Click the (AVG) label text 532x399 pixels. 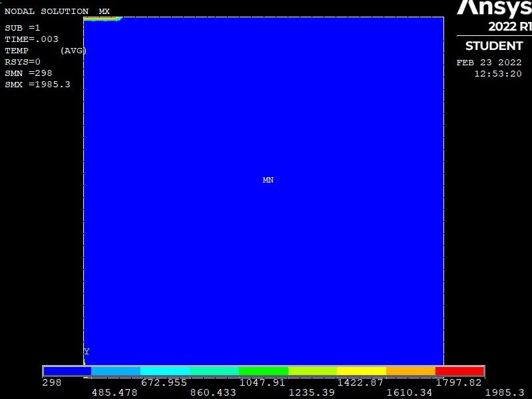click(x=73, y=51)
